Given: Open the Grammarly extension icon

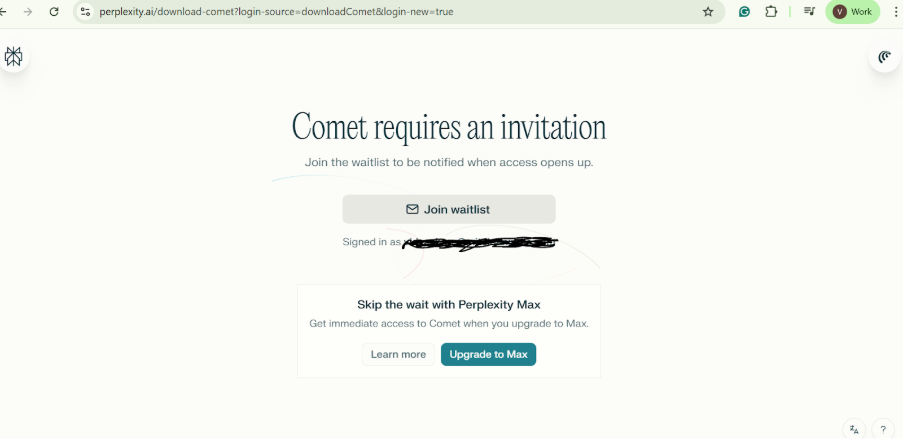Looking at the screenshot, I should tap(744, 12).
